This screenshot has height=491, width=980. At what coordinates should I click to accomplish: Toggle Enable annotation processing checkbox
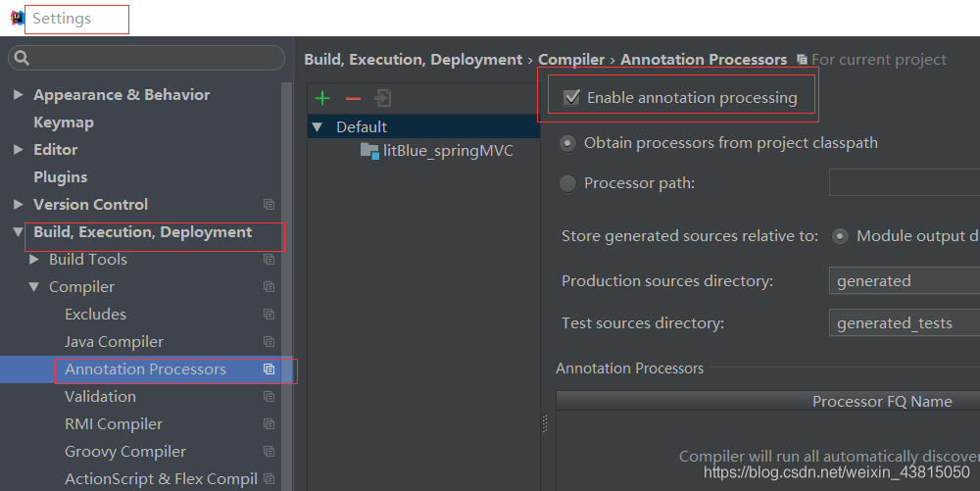coord(571,97)
